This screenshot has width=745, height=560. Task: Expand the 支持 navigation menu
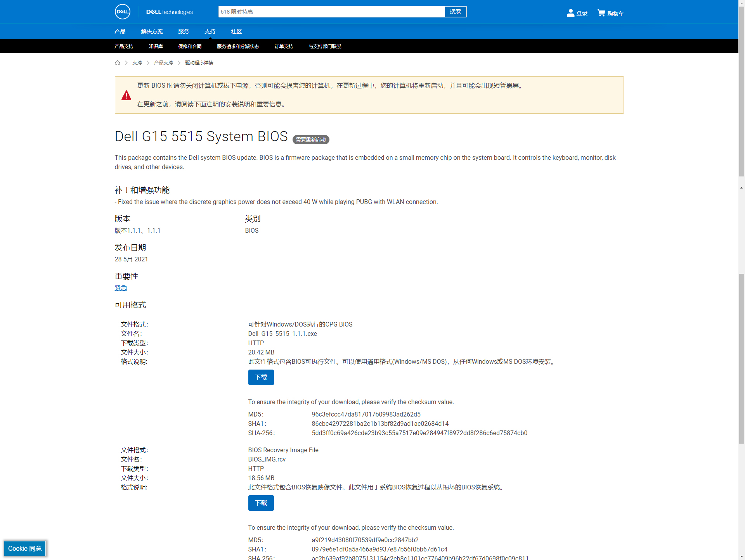pyautogui.click(x=210, y=31)
